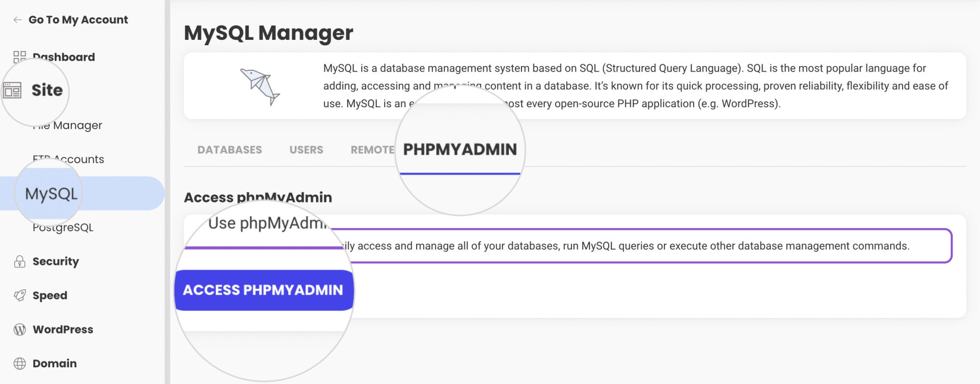980x384 pixels.
Task: Click the Dashboard grid icon
Action: (x=20, y=57)
